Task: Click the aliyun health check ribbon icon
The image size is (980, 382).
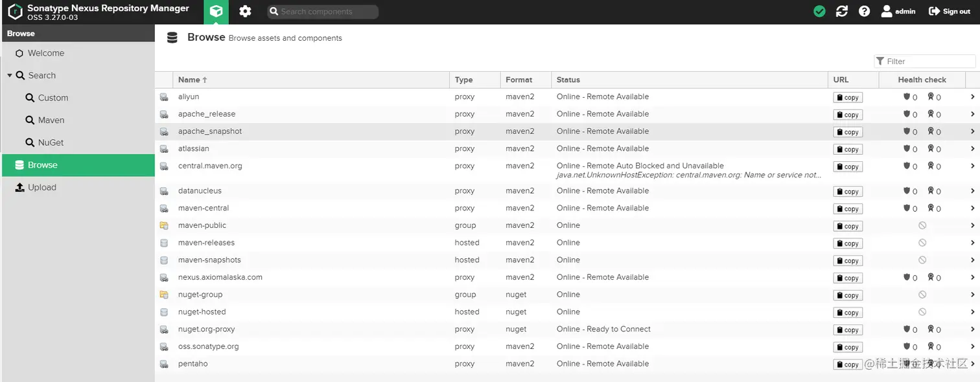Action: tap(931, 97)
